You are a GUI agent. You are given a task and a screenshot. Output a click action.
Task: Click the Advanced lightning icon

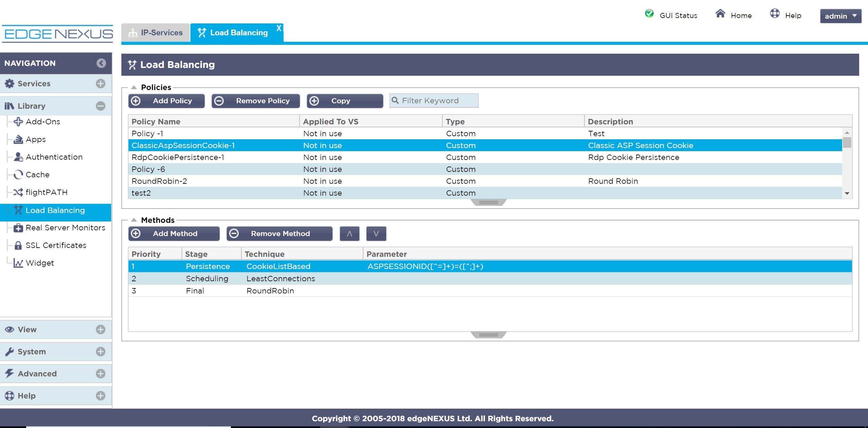(10, 374)
